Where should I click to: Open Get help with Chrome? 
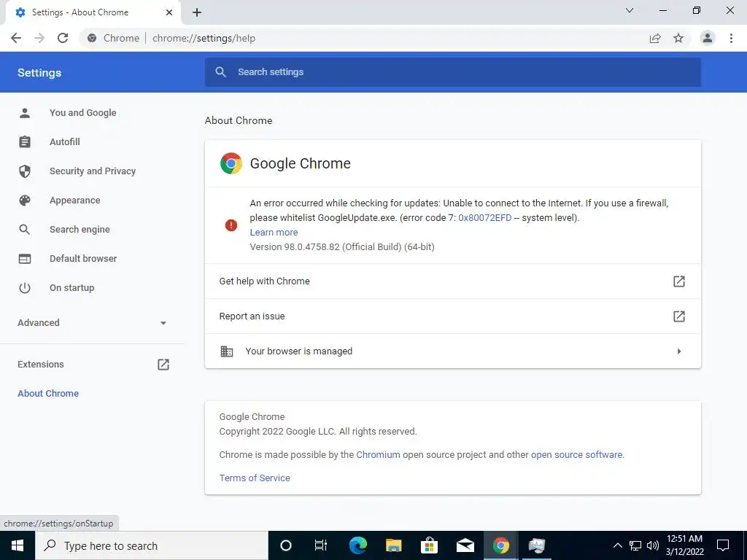pyautogui.click(x=452, y=281)
